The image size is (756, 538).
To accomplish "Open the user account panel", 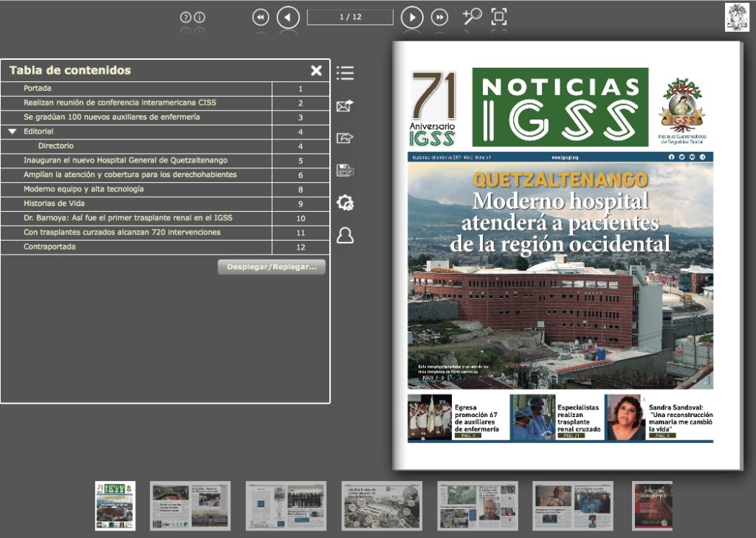I will tap(344, 235).
